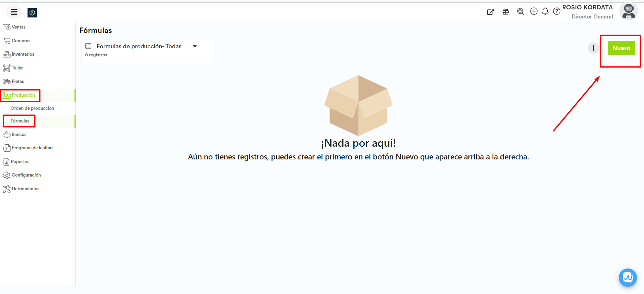Click the user avatar picture
The width and height of the screenshot is (644, 294).
[628, 12]
